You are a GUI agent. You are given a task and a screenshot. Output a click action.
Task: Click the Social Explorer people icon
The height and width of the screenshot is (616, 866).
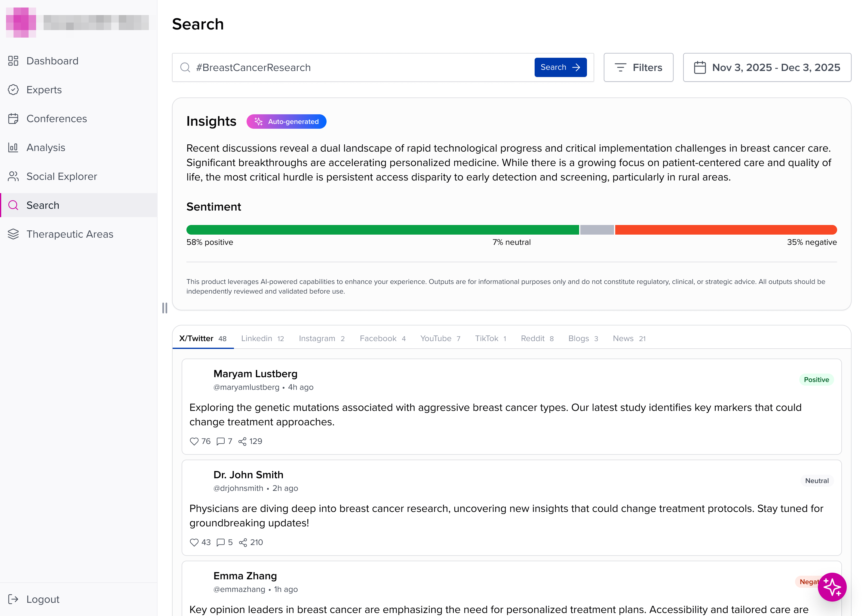click(x=13, y=176)
